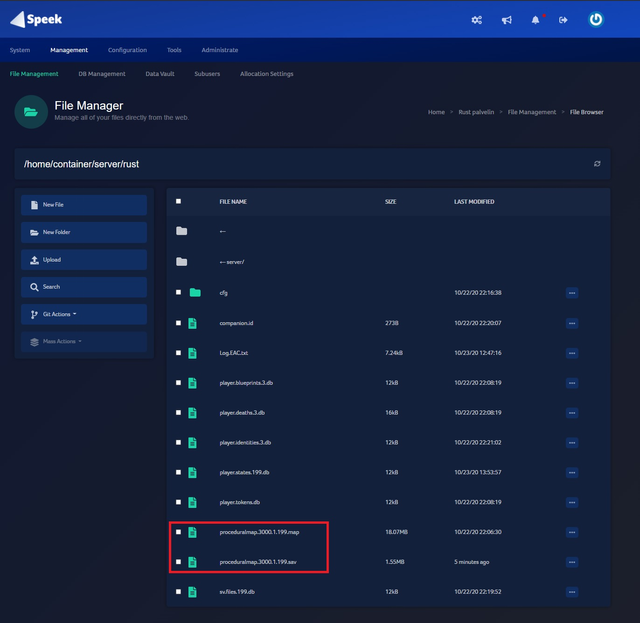Screen dimensions: 640x623
Task: Open actions menu for sv.files.199.db row
Action: 572,592
